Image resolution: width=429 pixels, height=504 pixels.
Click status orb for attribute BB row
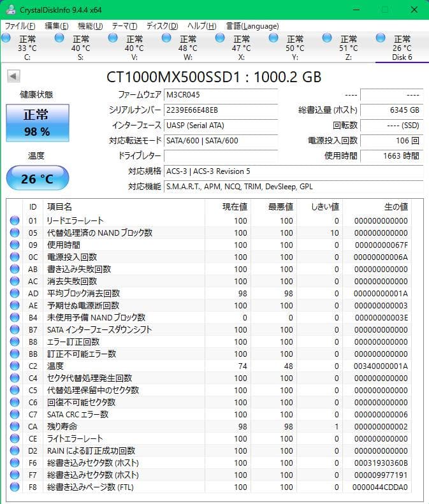15,354
